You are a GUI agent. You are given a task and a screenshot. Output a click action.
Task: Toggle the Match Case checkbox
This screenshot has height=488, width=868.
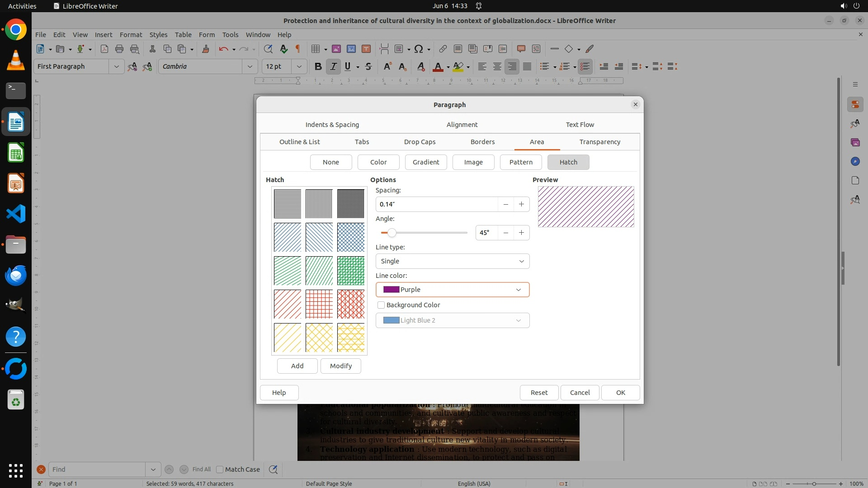[x=220, y=469]
